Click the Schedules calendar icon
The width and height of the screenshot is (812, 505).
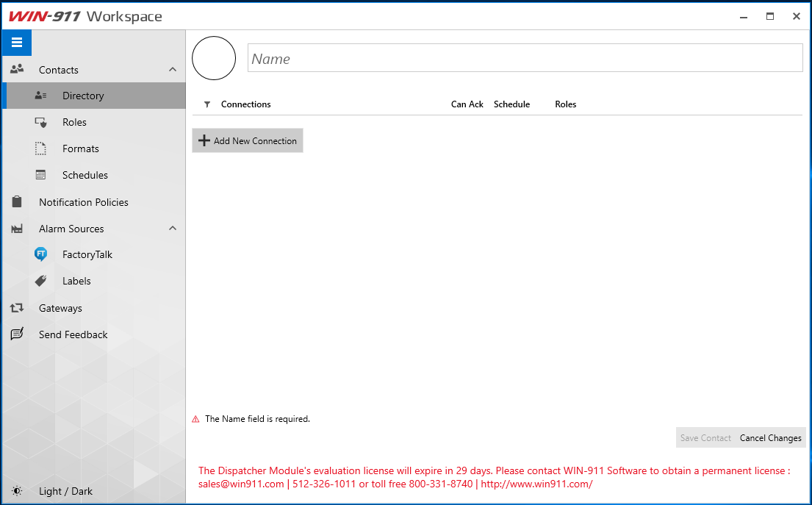(x=41, y=175)
